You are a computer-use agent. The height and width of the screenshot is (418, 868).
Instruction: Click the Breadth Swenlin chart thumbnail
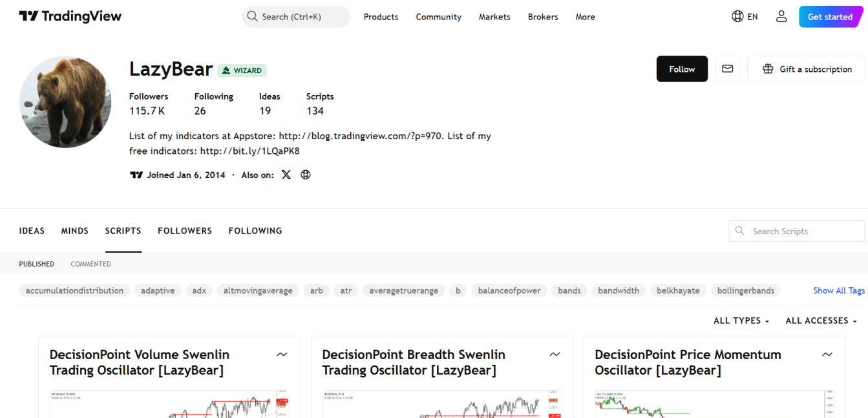[442, 403]
